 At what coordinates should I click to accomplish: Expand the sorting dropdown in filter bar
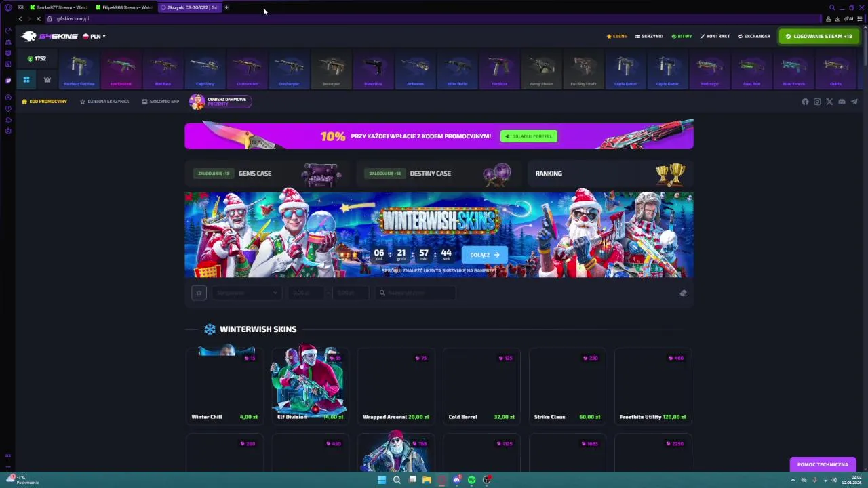(x=246, y=293)
